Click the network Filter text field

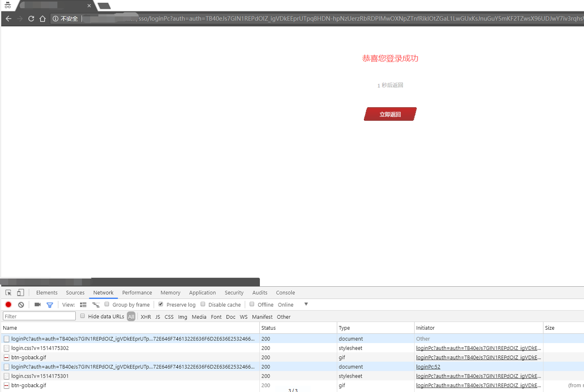pos(39,316)
